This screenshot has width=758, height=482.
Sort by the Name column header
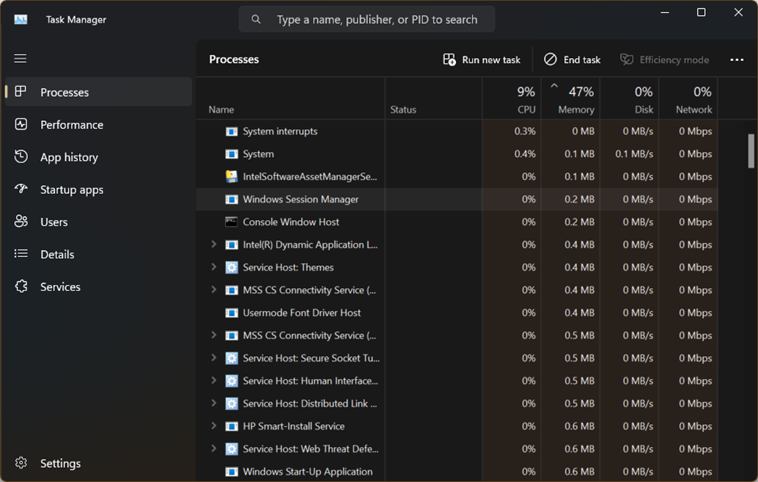click(x=291, y=99)
